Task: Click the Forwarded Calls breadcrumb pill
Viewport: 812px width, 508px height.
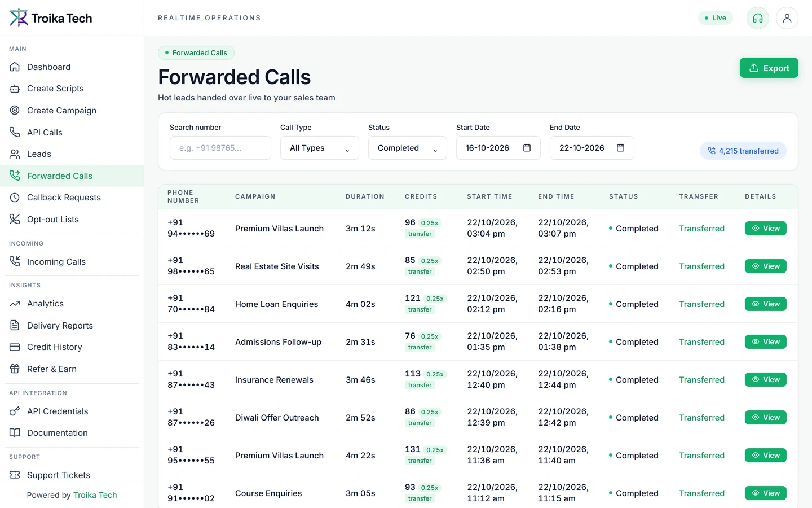Action: click(x=196, y=52)
